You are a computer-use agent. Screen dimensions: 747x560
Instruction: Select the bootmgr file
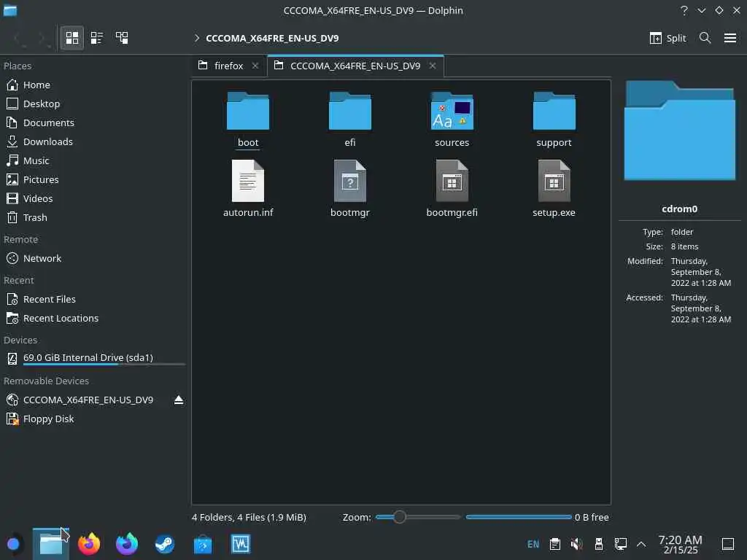pos(349,189)
